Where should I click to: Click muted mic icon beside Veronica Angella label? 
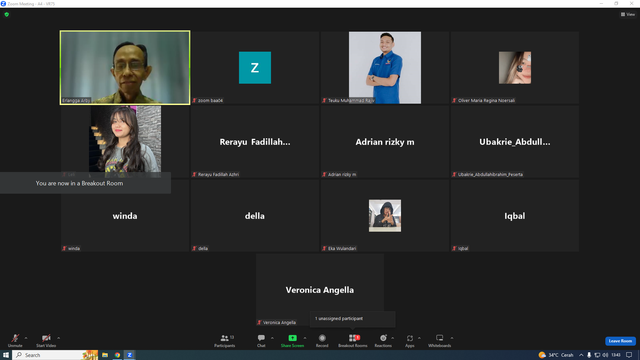(259, 322)
